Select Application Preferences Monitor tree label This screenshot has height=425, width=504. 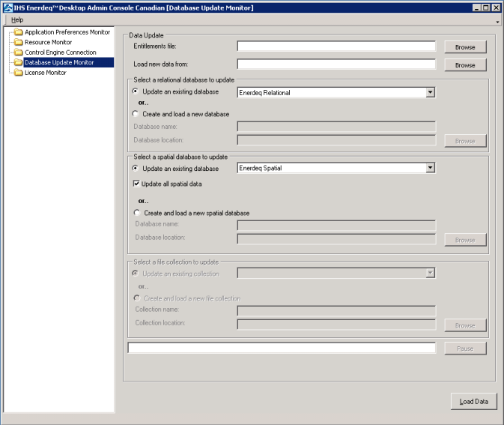point(67,31)
